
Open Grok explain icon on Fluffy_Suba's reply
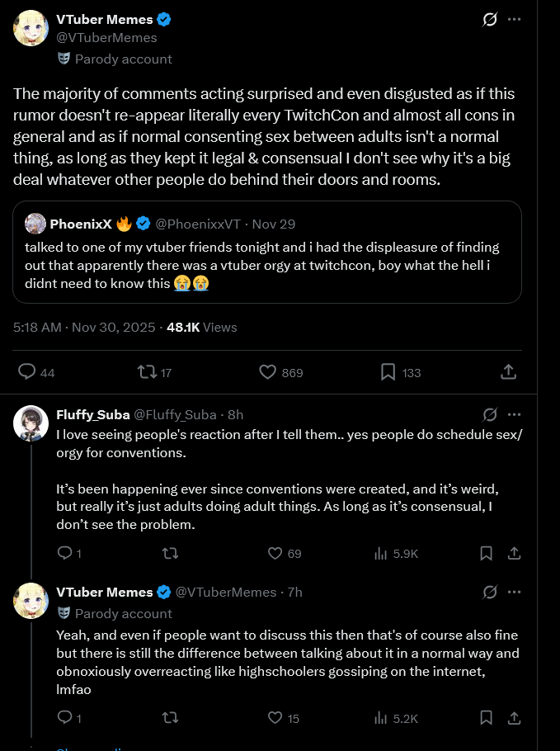coord(490,413)
